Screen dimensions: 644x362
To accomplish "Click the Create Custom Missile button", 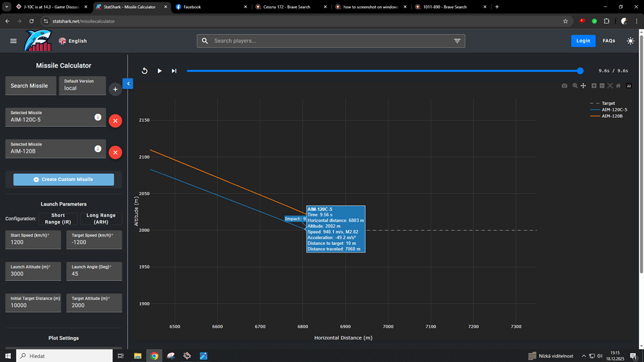I will tap(64, 180).
